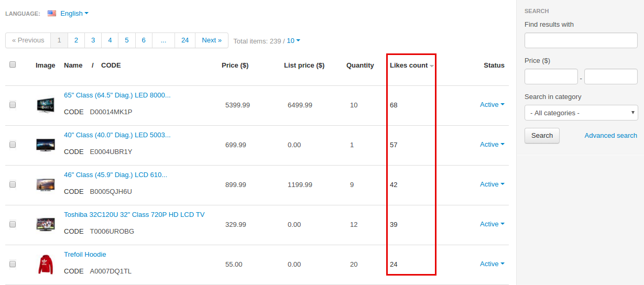This screenshot has height=285, width=644.
Task: Open the All categories dropdown
Action: (581, 113)
